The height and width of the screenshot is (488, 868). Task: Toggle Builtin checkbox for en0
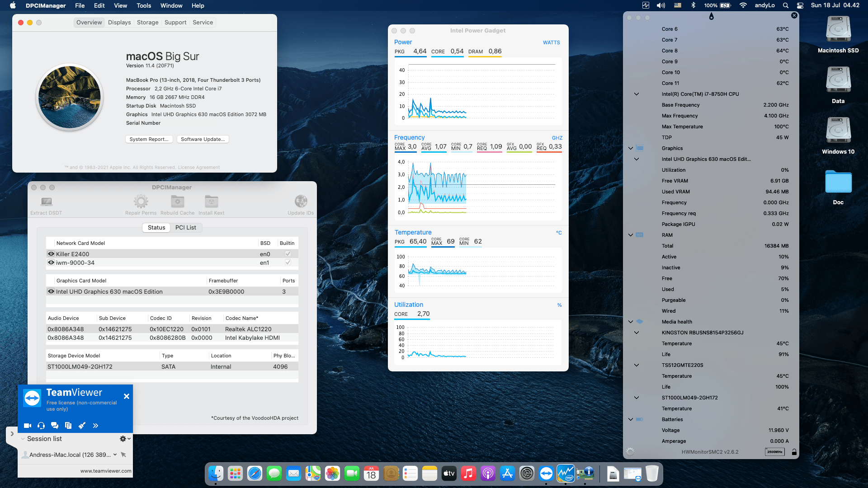[288, 254]
